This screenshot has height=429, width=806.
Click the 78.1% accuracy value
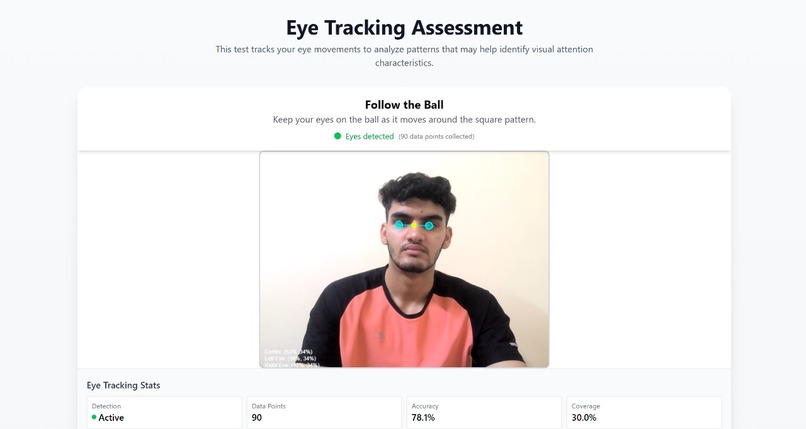[x=424, y=418]
